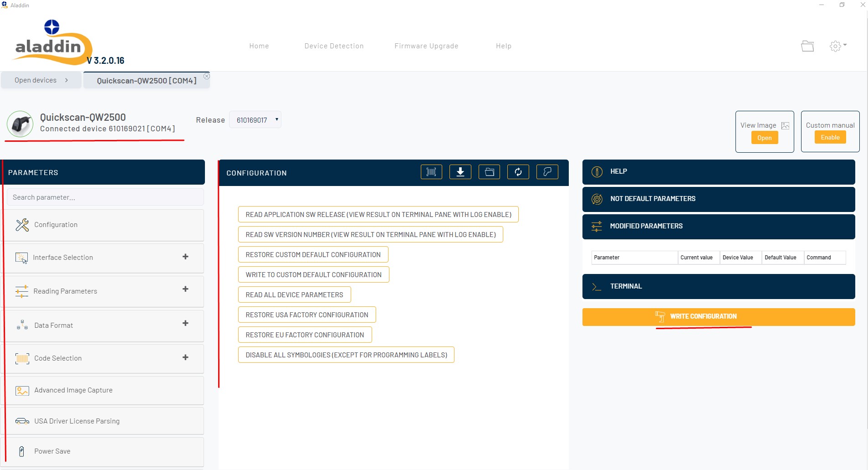Click the download arrow icon in Configuration toolbar
Image resolution: width=868 pixels, height=470 pixels.
460,172
